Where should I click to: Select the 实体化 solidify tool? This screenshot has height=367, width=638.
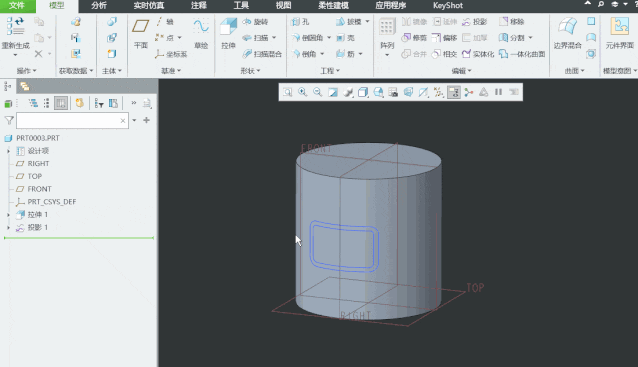coord(478,54)
